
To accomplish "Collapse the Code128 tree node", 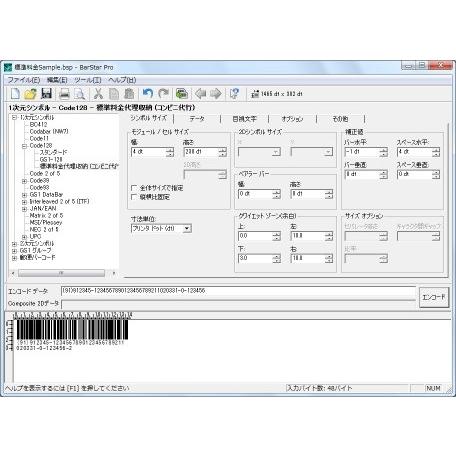I will [24, 146].
